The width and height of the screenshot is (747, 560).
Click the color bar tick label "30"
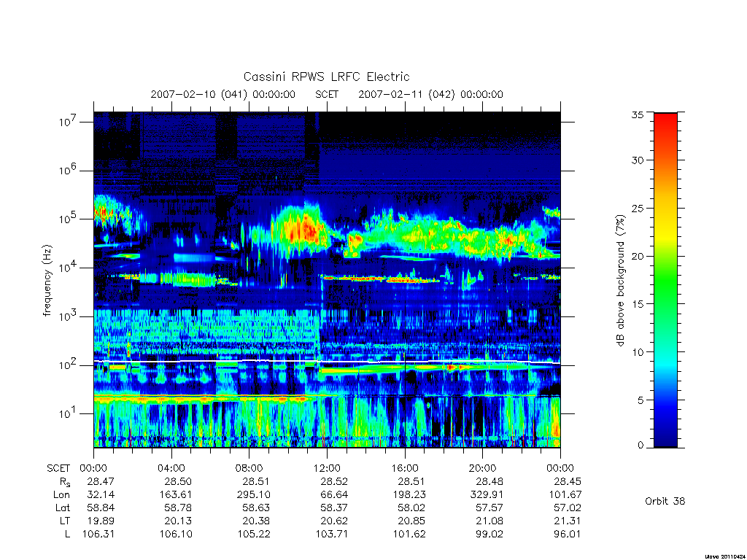point(638,160)
